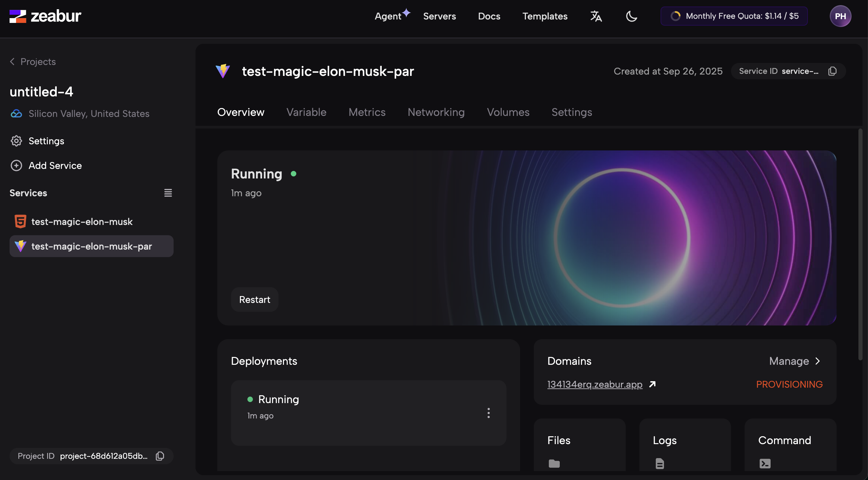Screen dimensions: 868x480
Task: Click the Monthly Free Quota indicator
Action: (734, 16)
